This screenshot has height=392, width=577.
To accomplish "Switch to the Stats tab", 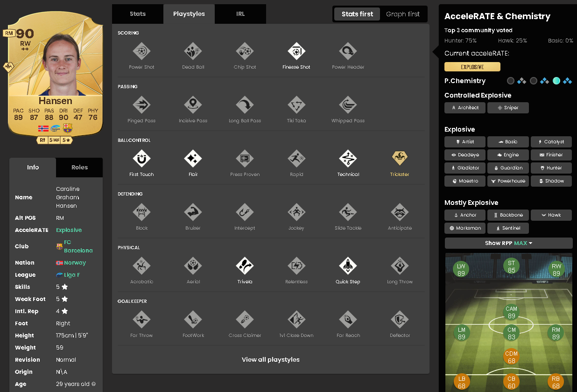I will (x=138, y=14).
